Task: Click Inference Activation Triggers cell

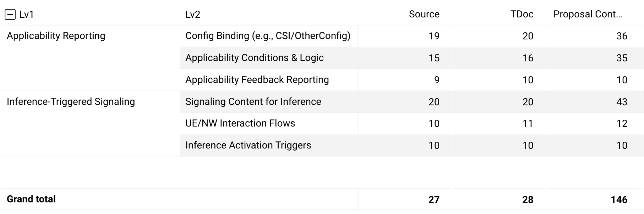Action: 248,145
